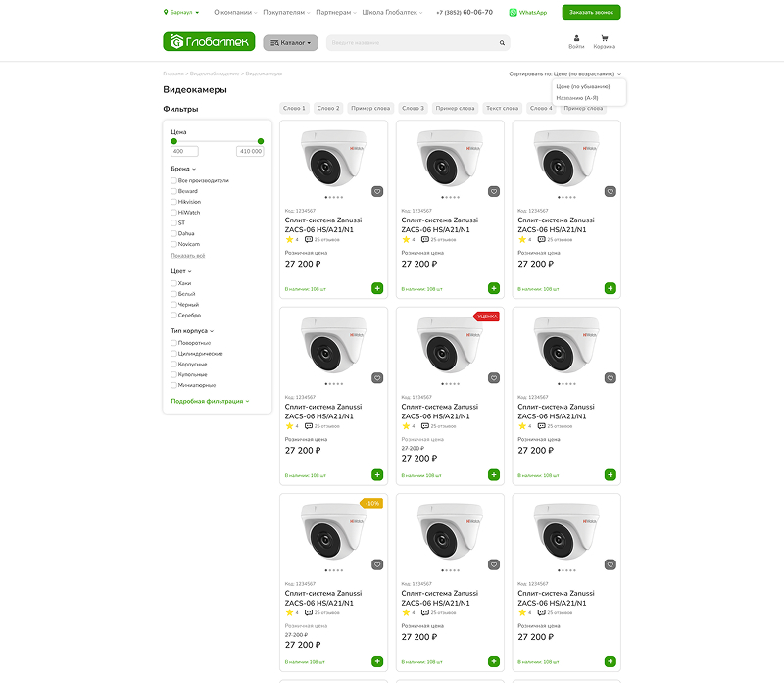Check the Hikvision brand checkbox
Viewport: 784px width, 683px height.
click(173, 202)
